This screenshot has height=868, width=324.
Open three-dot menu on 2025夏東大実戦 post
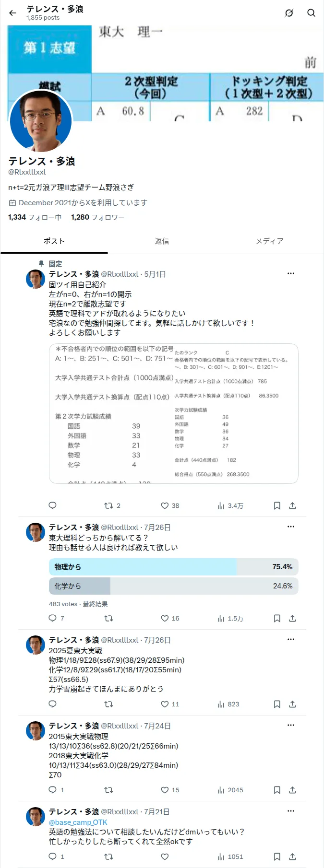coord(291,639)
